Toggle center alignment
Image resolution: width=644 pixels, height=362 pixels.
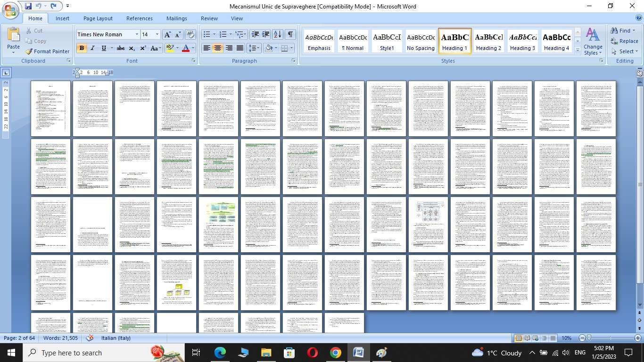217,48
